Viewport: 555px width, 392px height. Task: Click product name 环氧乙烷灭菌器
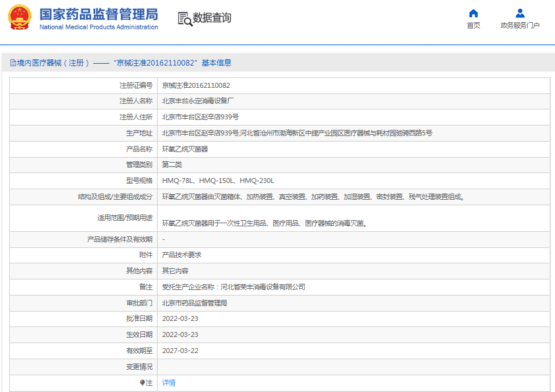(185, 149)
